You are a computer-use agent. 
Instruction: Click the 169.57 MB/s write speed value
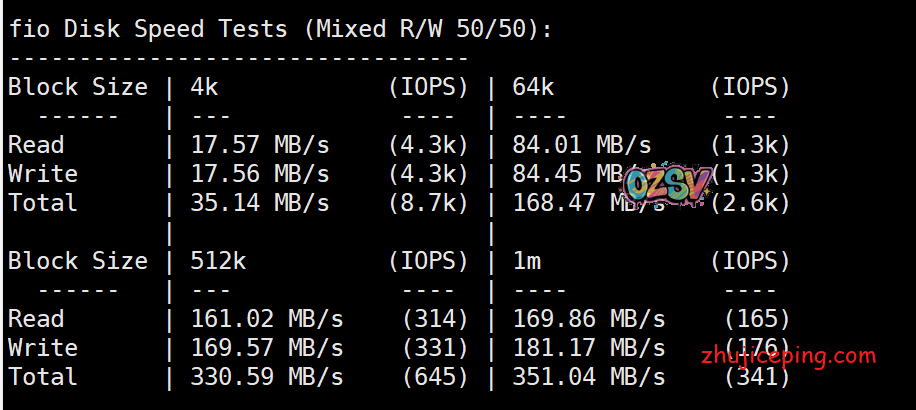click(266, 348)
